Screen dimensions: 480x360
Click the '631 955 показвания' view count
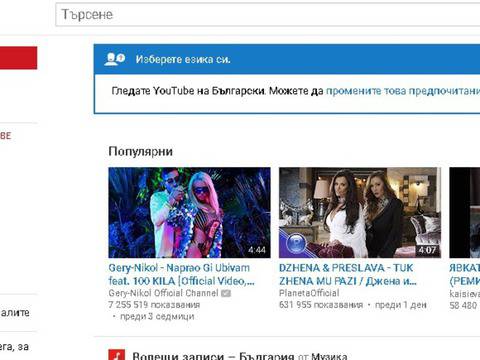pos(321,305)
